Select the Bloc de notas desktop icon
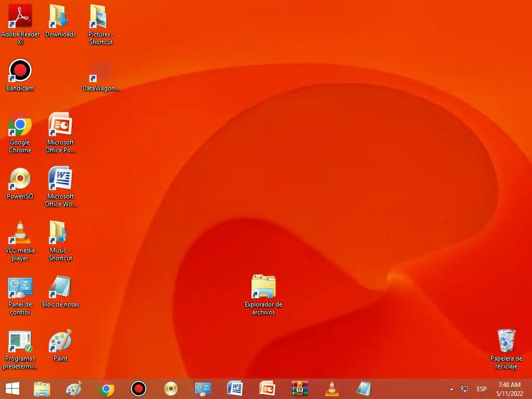The width and height of the screenshot is (532, 399). pyautogui.click(x=60, y=292)
